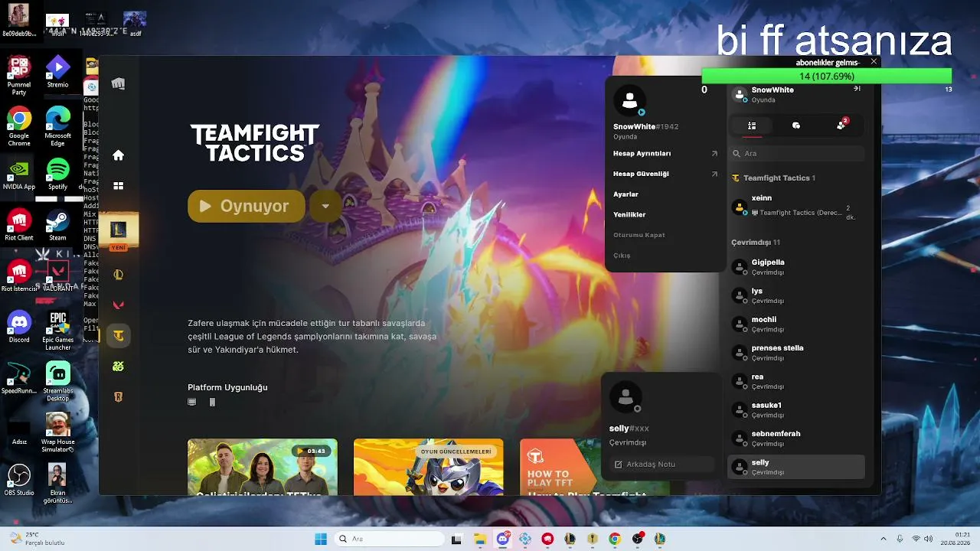Image resolution: width=980 pixels, height=551 pixels.
Task: Open taskbar volume control
Action: 930,539
